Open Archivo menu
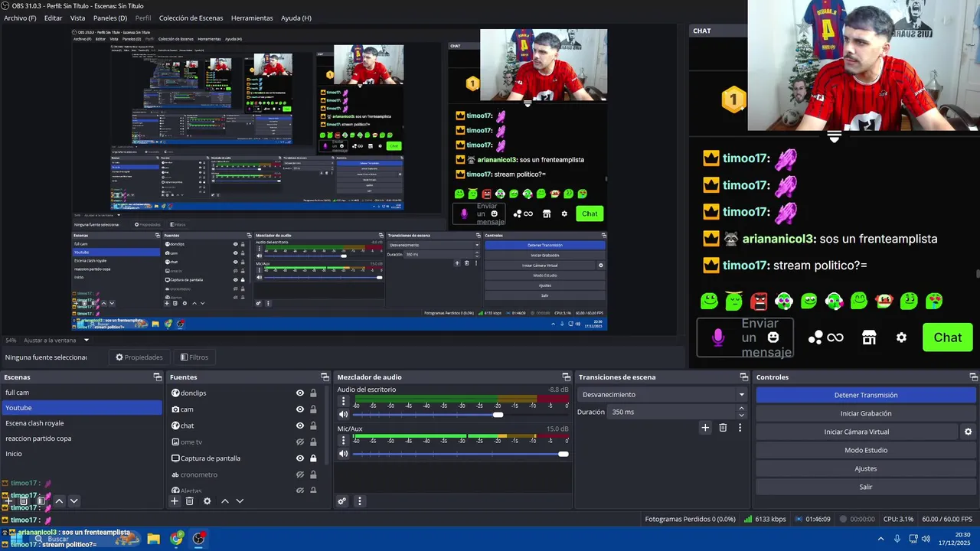 click(20, 18)
